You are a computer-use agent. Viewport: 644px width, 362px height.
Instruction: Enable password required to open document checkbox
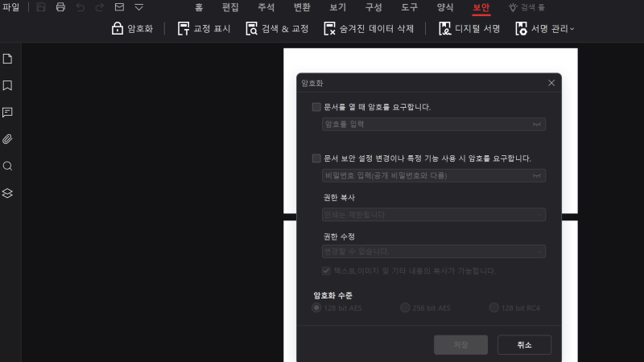(316, 107)
